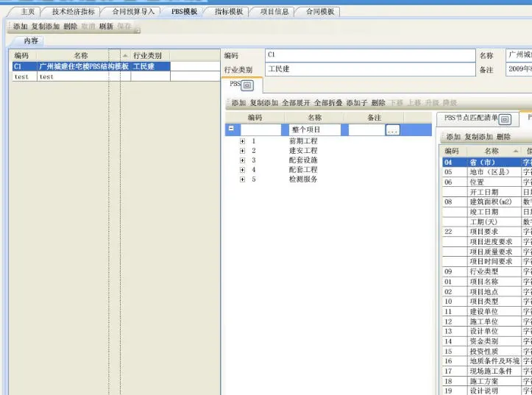Click the ellipsis button in 备注 cell
The height and width of the screenshot is (395, 532).
tap(392, 130)
